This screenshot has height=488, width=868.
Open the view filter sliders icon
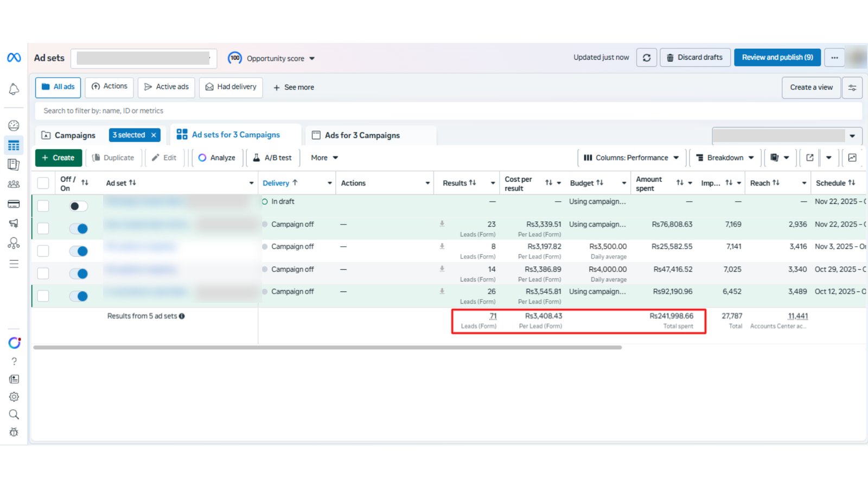coord(852,88)
